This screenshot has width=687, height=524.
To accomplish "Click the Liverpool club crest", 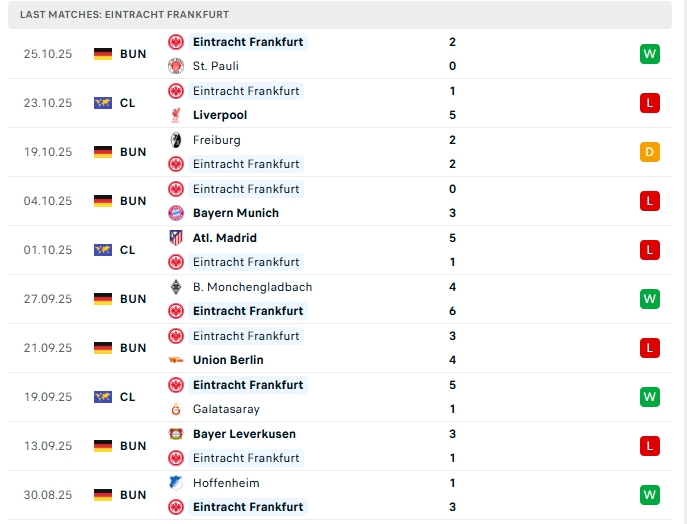I will [x=176, y=115].
